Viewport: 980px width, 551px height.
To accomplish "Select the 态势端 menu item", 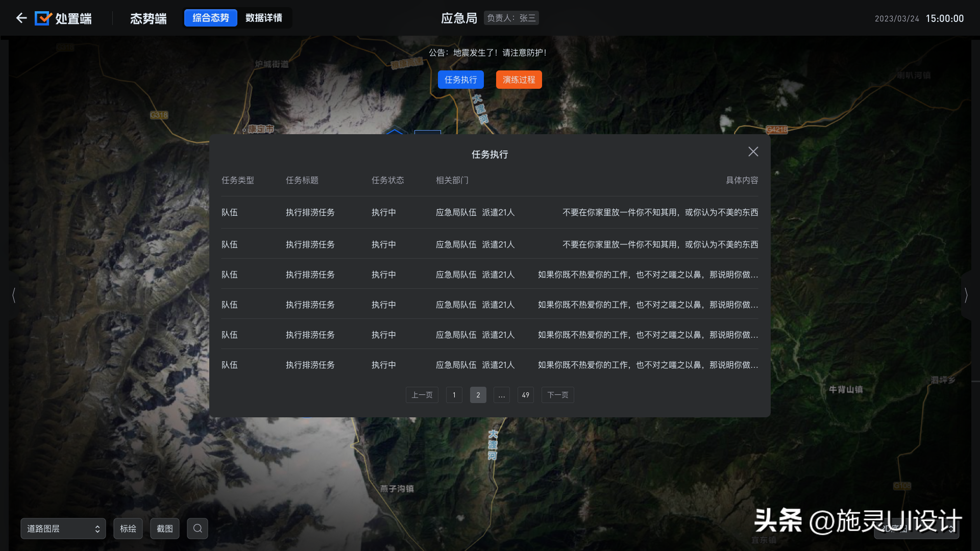I will pos(149,18).
